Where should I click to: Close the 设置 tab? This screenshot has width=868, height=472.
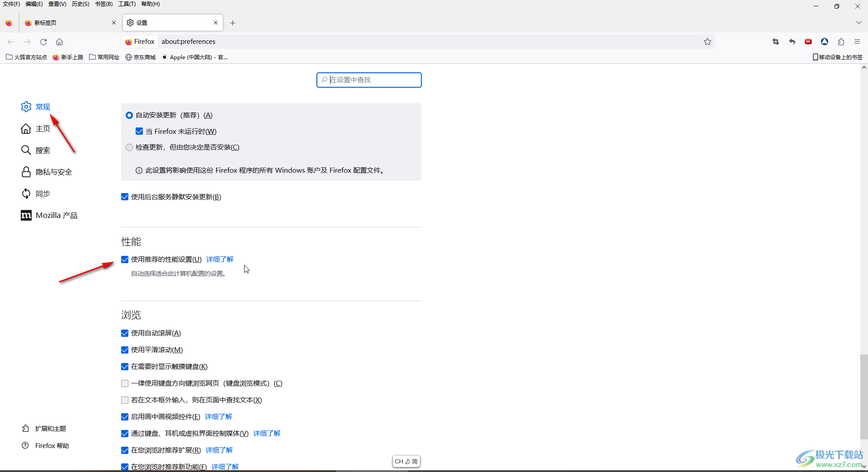pos(216,23)
